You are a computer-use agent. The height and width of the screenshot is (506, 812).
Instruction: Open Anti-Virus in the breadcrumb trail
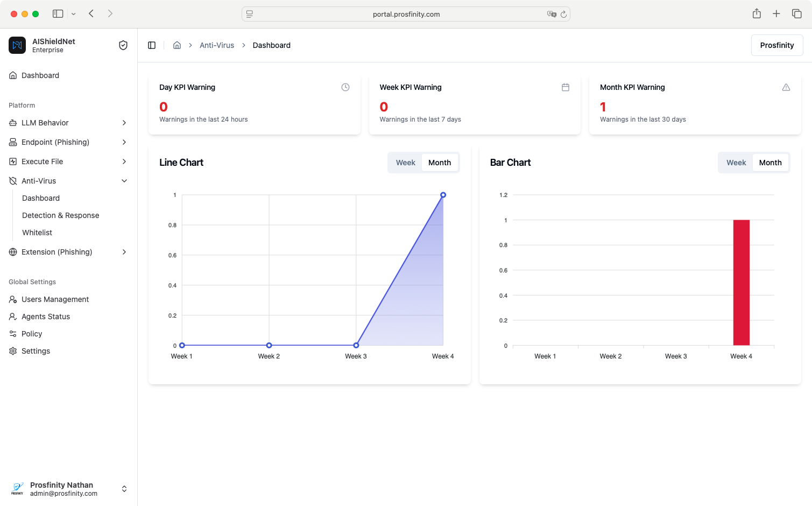tap(217, 45)
